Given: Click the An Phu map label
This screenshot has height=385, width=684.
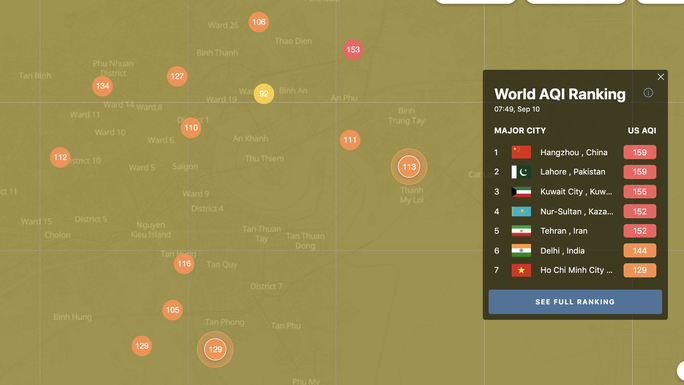Looking at the screenshot, I should pos(344,98).
